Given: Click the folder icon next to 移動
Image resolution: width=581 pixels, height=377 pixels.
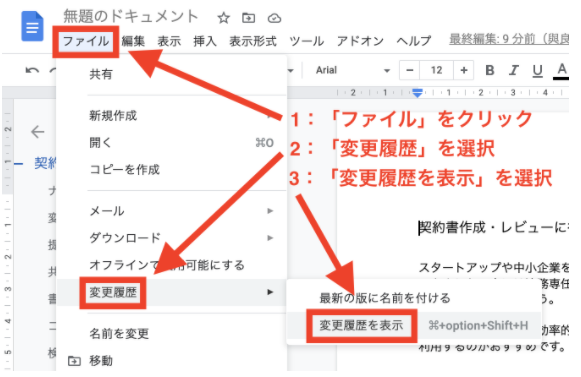Looking at the screenshot, I should click(74, 360).
